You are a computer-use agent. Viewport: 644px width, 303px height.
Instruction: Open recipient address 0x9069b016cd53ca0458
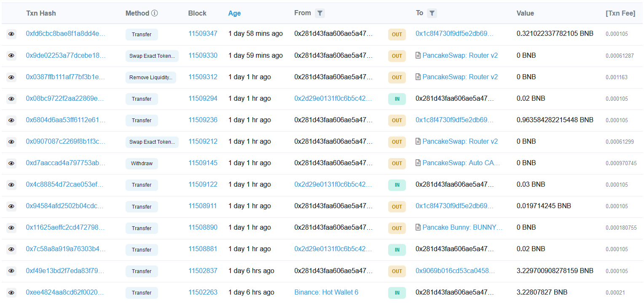click(454, 271)
